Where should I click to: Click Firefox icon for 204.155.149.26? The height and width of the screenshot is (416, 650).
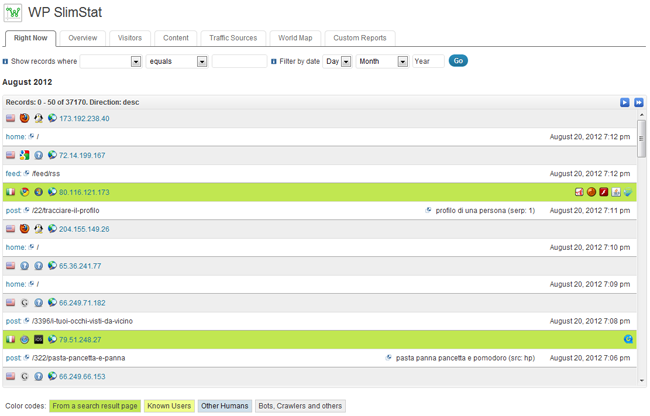(24, 229)
